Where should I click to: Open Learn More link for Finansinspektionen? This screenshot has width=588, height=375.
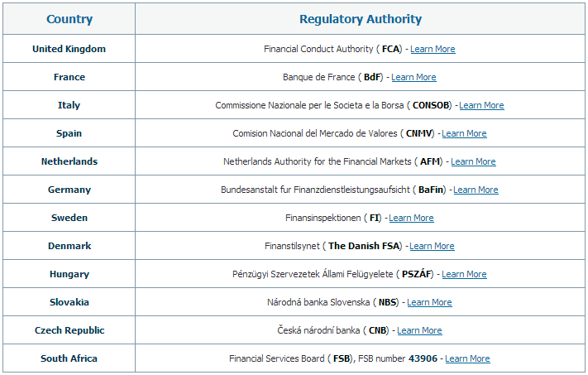(x=411, y=218)
